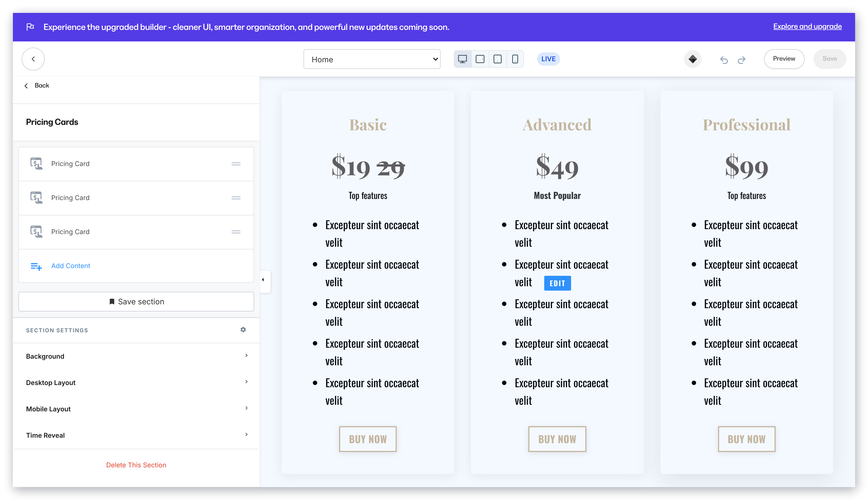The width and height of the screenshot is (868, 500).
Task: Click BUY NOW on the Advanced card
Action: click(557, 439)
